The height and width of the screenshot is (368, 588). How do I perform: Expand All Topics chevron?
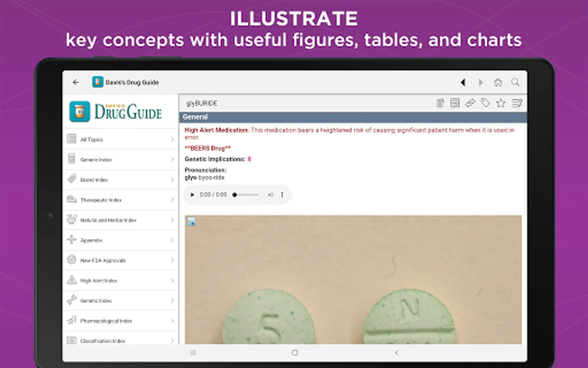[x=172, y=139]
